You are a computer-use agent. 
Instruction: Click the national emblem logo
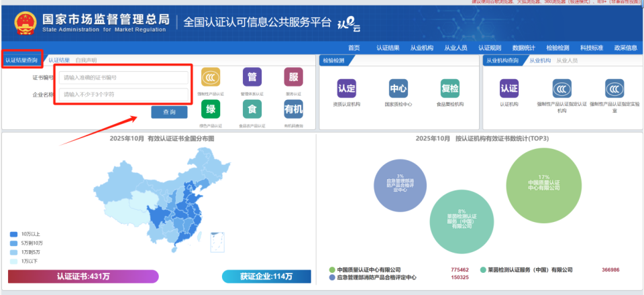click(x=25, y=23)
